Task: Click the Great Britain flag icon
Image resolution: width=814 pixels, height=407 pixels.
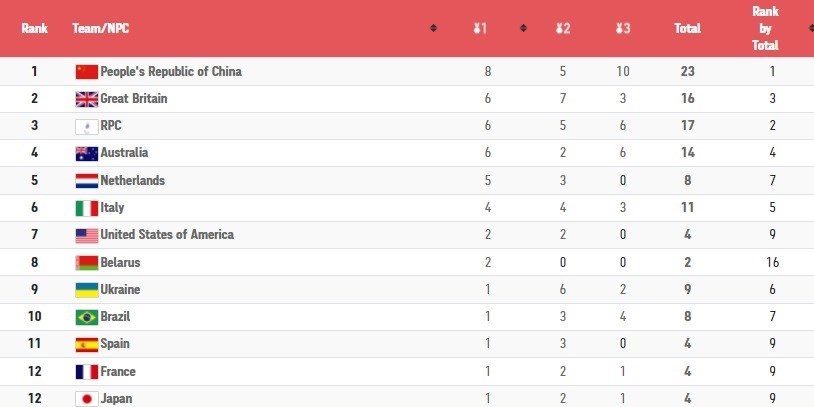Action: (87, 99)
